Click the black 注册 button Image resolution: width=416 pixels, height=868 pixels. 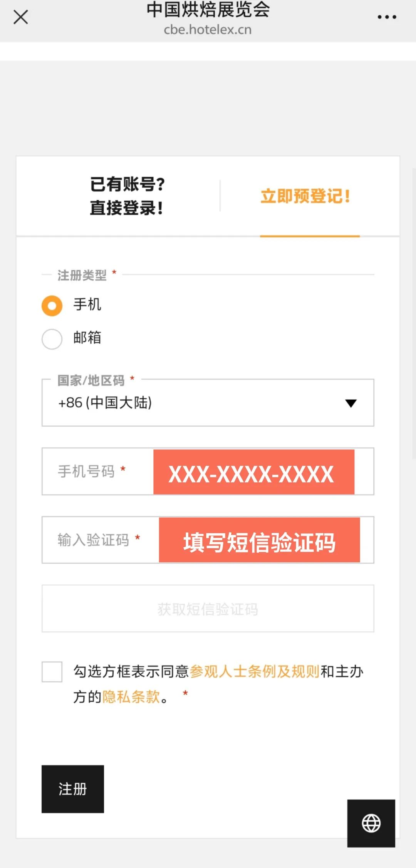coord(73,789)
